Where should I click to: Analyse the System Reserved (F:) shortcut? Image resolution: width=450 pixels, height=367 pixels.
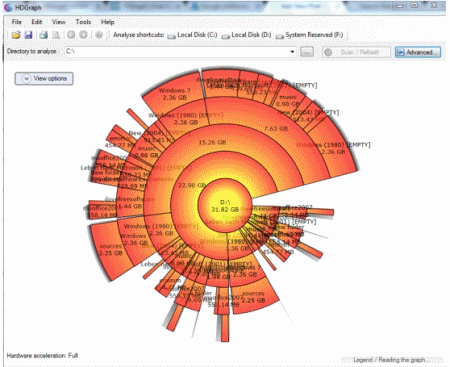click(x=310, y=35)
